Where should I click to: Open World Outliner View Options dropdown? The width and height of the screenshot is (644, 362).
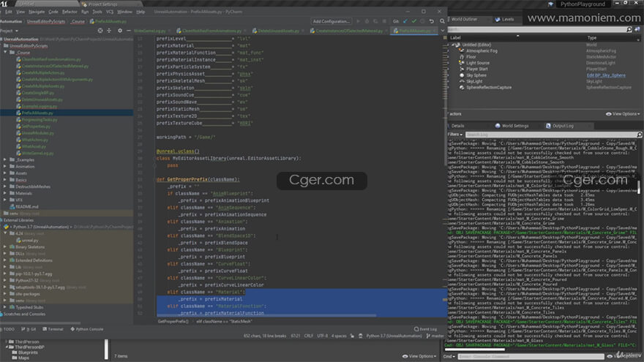coord(623,114)
